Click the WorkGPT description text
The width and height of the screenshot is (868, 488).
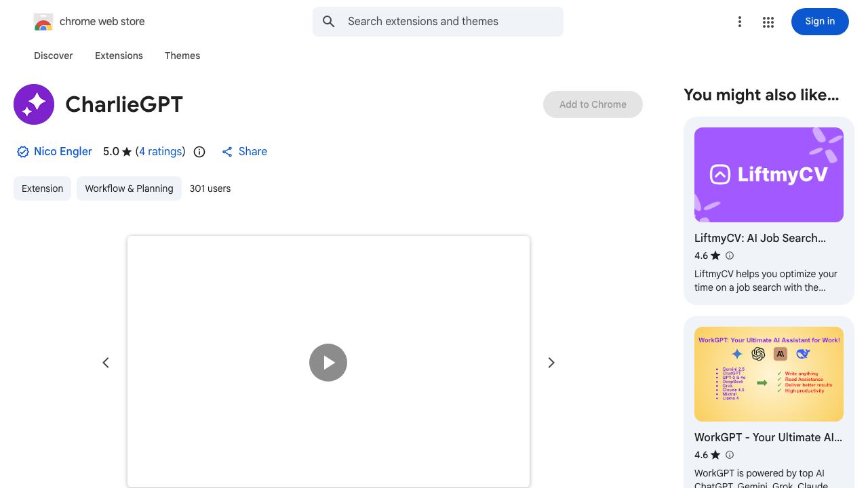pyautogui.click(x=762, y=477)
